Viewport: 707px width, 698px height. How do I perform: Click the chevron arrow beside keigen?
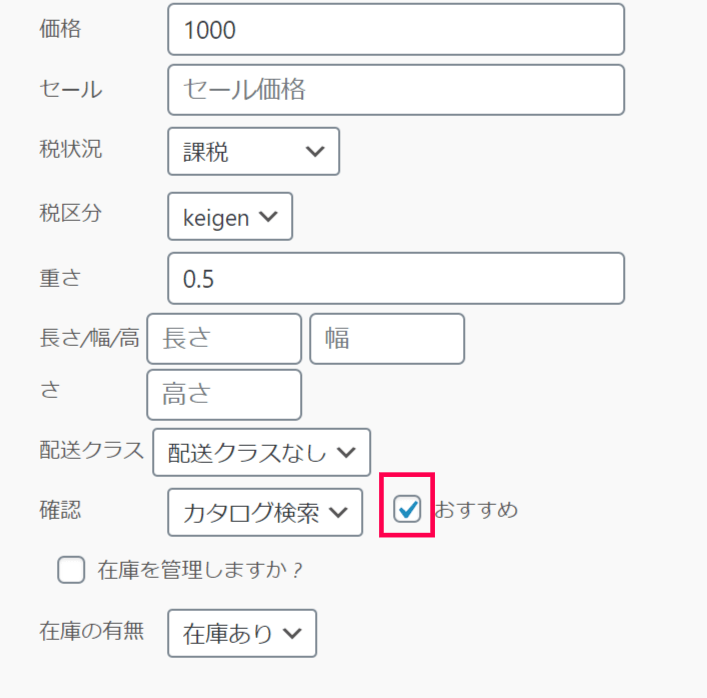coord(268,217)
